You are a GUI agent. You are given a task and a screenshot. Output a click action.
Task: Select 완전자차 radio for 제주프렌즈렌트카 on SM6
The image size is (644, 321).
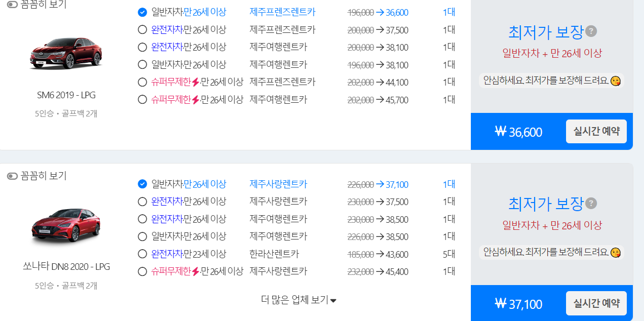142,29
